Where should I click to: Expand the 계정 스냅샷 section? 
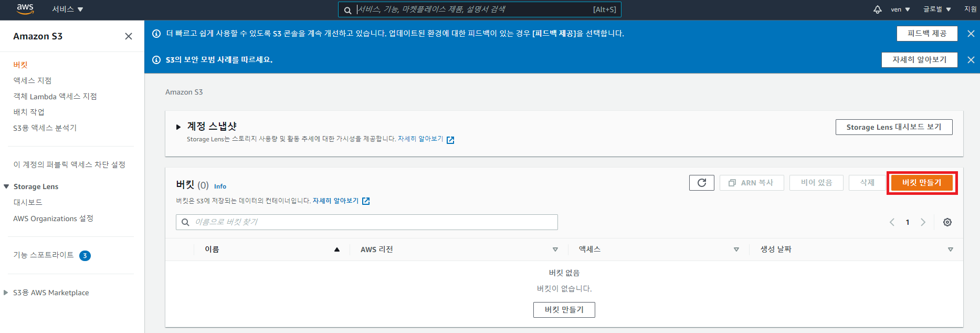pyautogui.click(x=178, y=127)
